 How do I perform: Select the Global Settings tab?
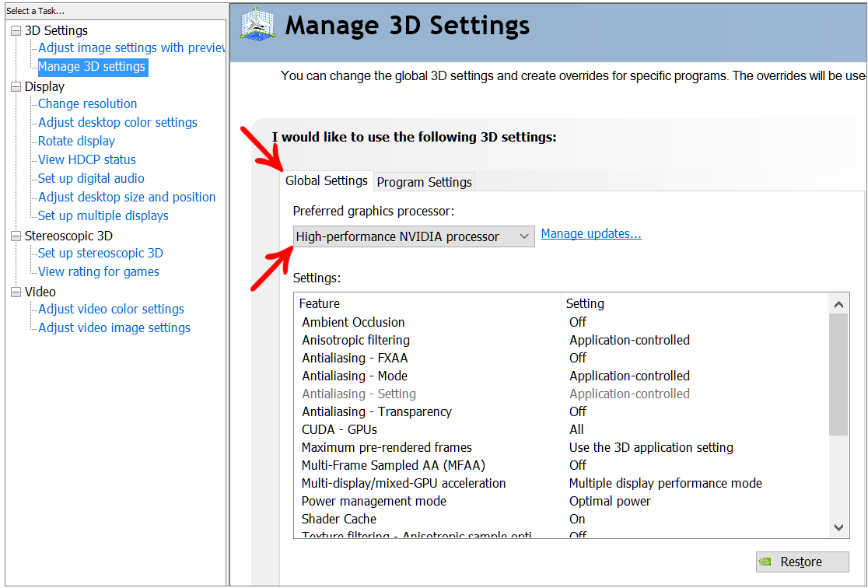click(327, 181)
